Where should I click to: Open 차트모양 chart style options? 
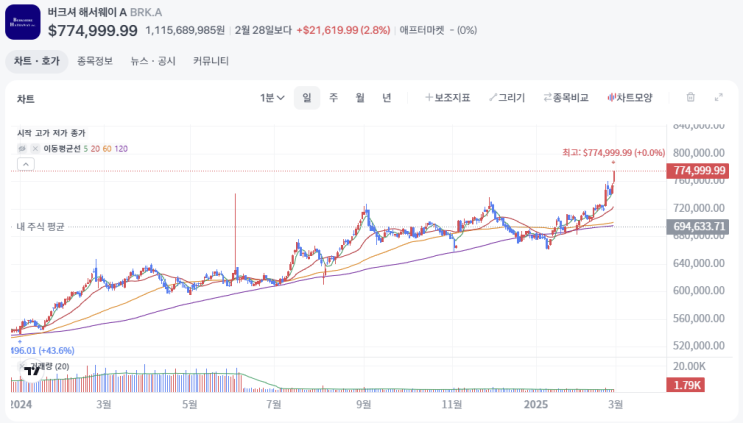(629, 98)
